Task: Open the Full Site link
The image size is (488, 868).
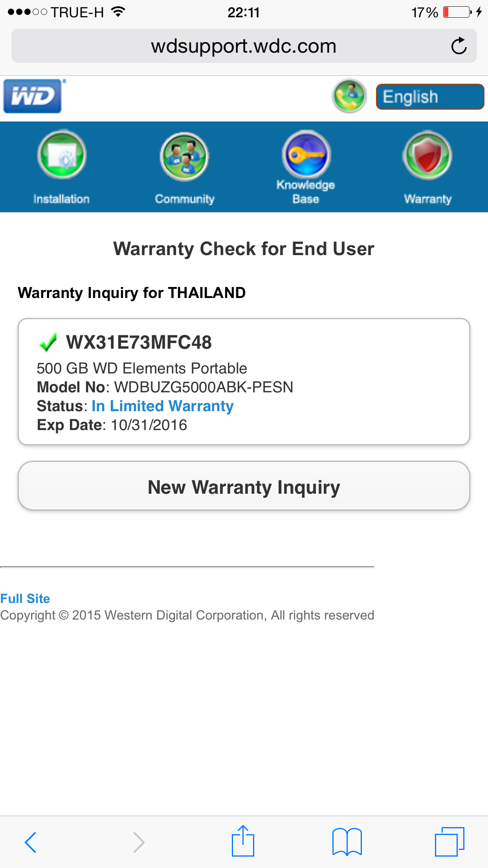Action: click(25, 598)
